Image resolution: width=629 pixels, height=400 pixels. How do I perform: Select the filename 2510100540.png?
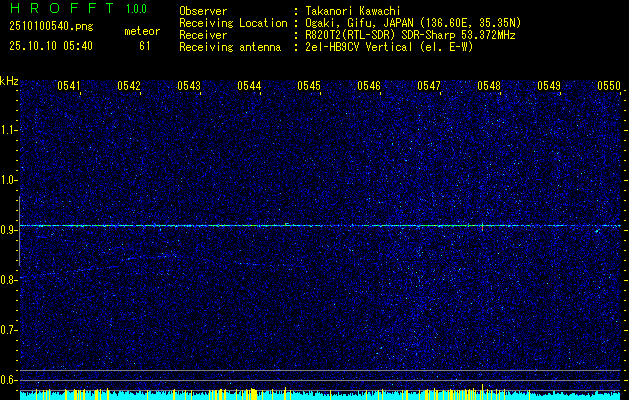pos(51,27)
